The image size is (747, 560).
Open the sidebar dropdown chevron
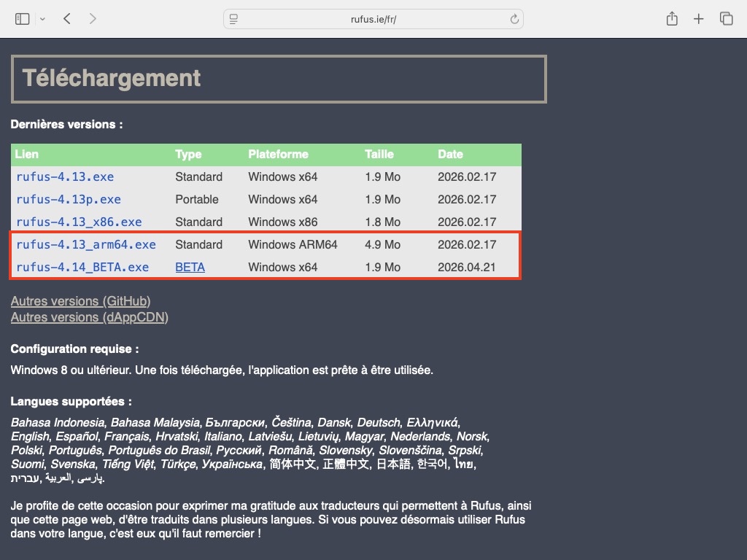[x=42, y=19]
